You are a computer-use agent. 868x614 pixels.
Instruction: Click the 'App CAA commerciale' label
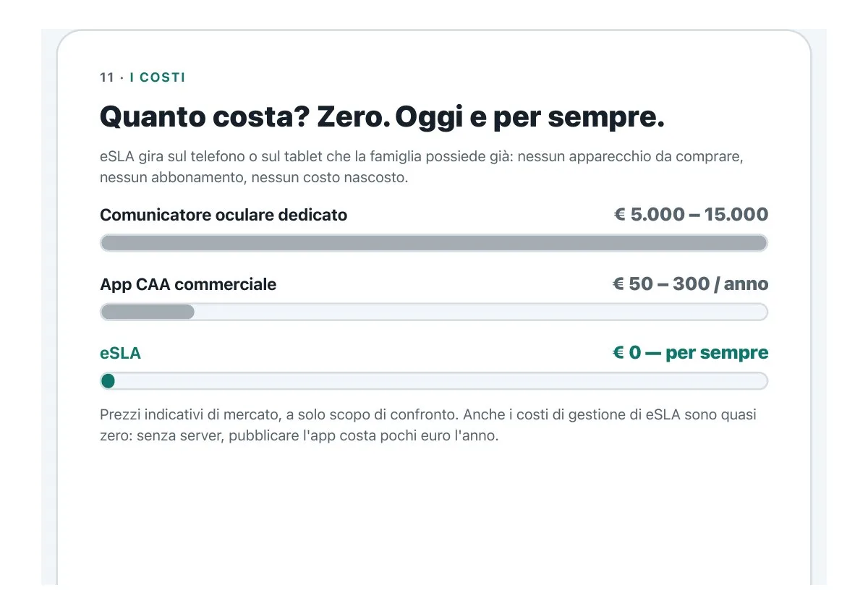188,284
